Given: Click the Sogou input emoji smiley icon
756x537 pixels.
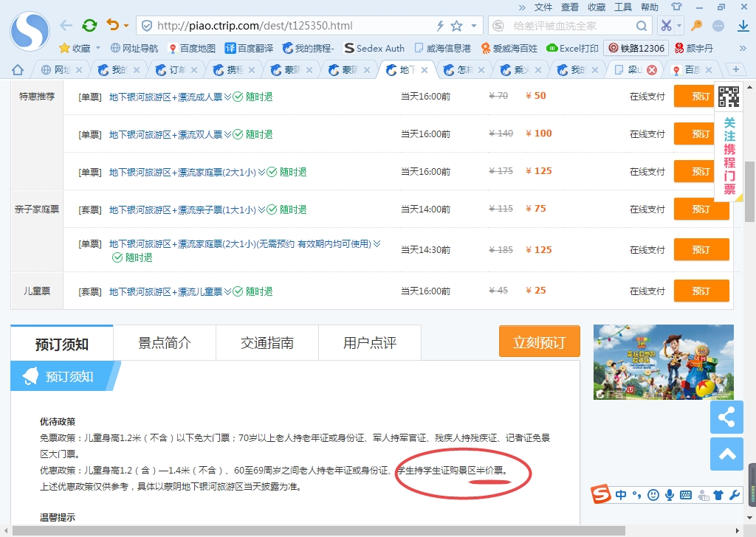Looking at the screenshot, I should [x=653, y=495].
